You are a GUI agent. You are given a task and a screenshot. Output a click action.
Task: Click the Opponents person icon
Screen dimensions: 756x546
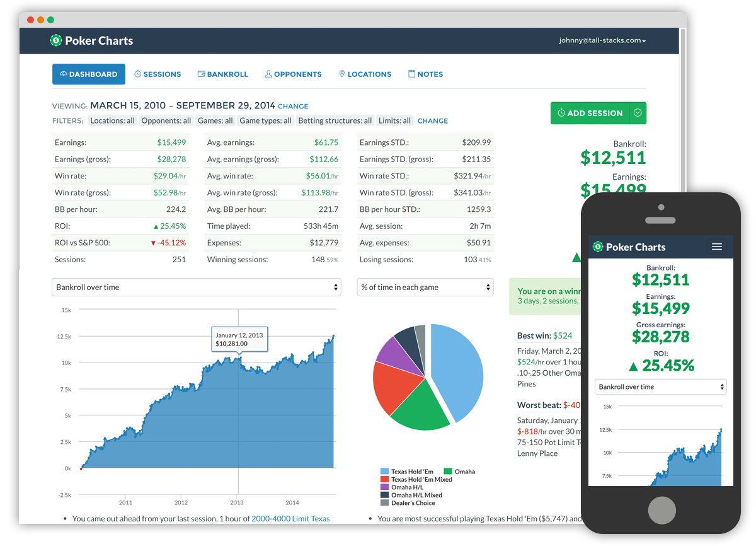[267, 74]
